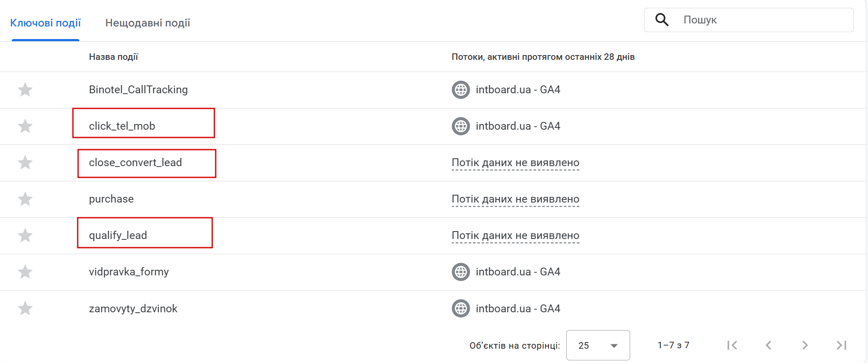Click globe icon in Binotel_CallTracking row
This screenshot has width=868, height=363.
(x=461, y=90)
